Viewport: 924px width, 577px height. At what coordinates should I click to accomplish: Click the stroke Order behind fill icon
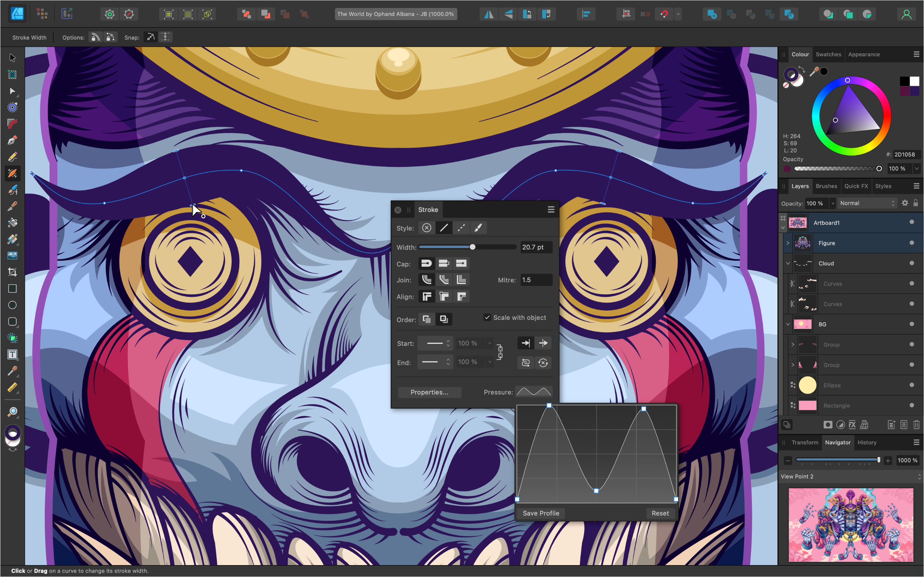coord(444,319)
